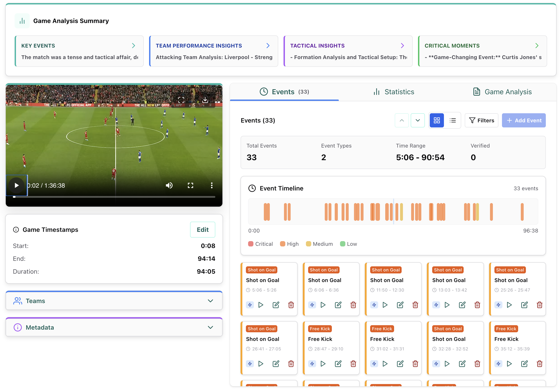Click the Add Event button
Screen dimensions: 560x392
coord(524,120)
